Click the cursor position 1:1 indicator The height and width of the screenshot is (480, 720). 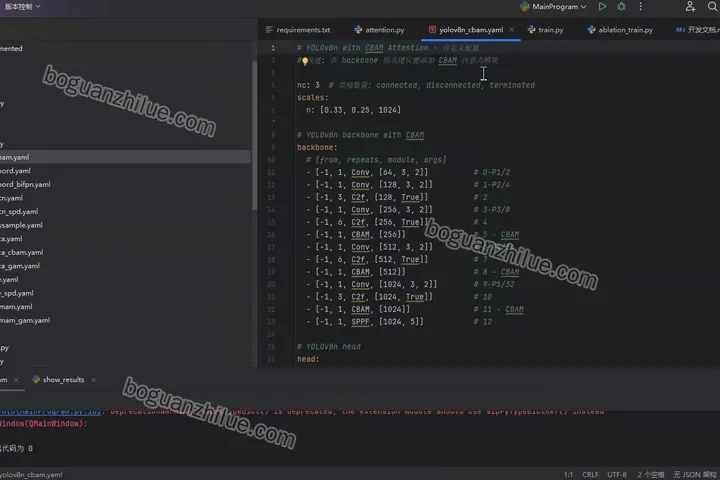click(x=568, y=474)
